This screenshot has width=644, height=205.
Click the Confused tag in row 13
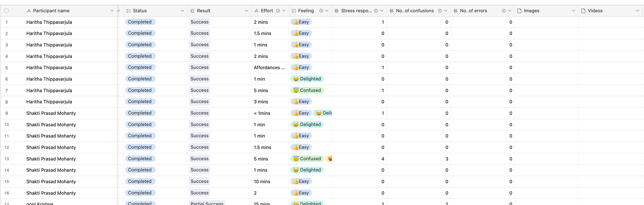(307, 159)
